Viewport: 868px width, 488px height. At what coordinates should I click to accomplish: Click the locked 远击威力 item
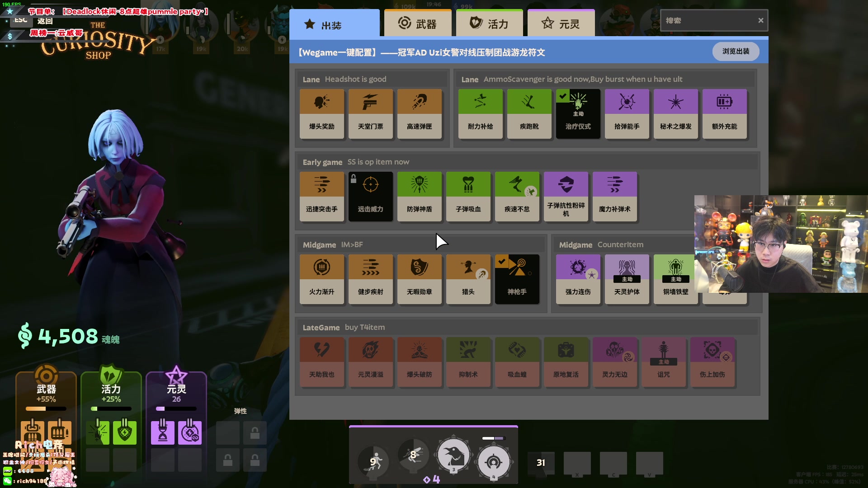point(370,196)
